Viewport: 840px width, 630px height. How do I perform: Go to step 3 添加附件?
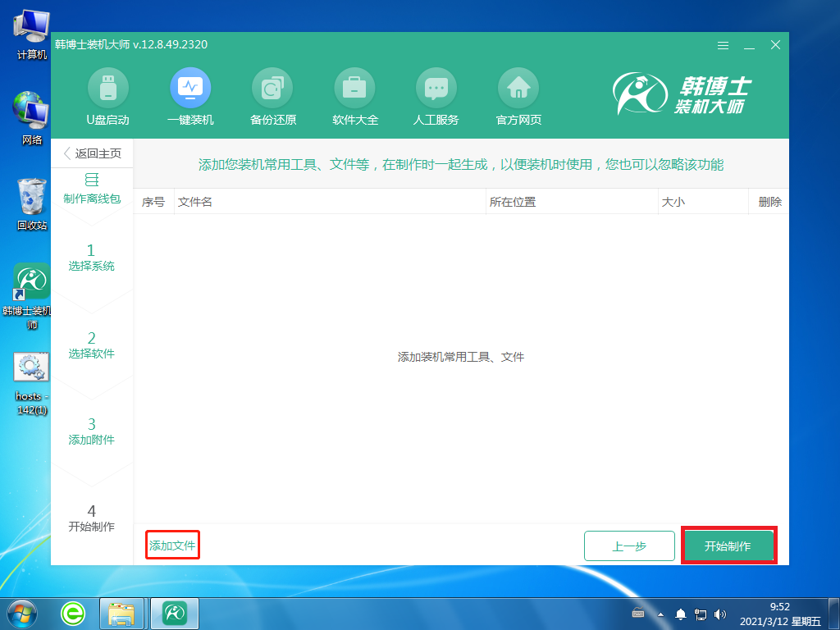(91, 431)
